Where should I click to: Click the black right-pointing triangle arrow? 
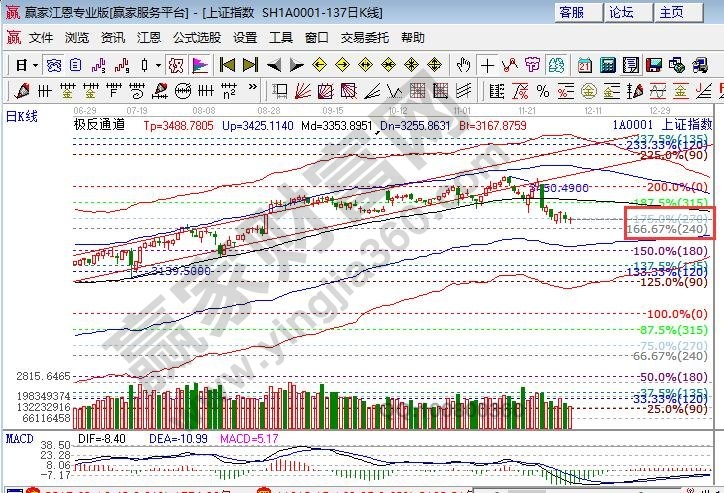[x=296, y=65]
